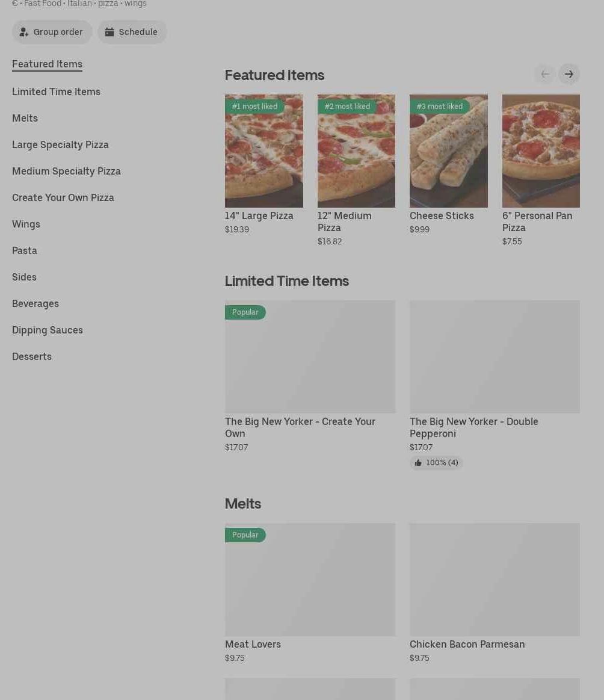Open the 14" Large Pizza thumbnail
The image size is (604, 700).
click(x=263, y=151)
